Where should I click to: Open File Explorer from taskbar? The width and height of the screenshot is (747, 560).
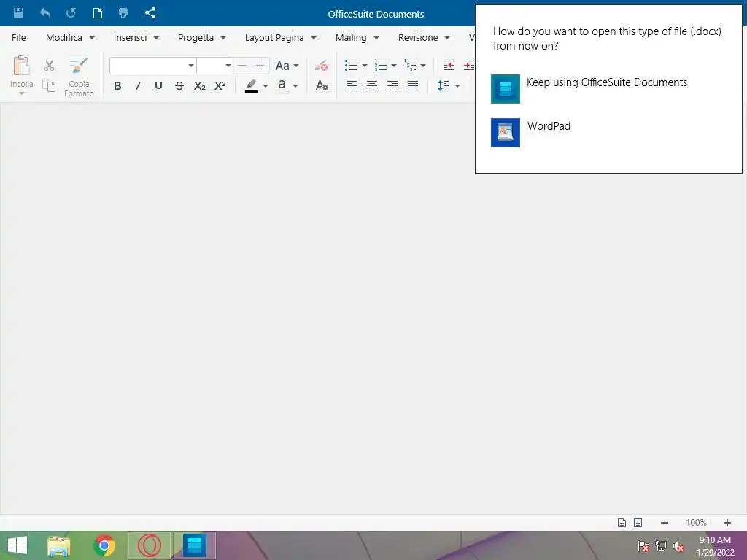click(59, 545)
